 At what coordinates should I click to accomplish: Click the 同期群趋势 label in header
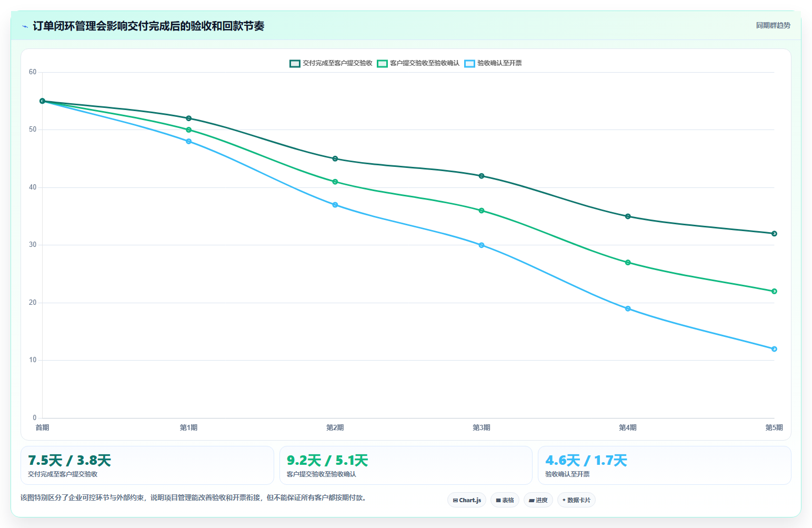point(773,25)
